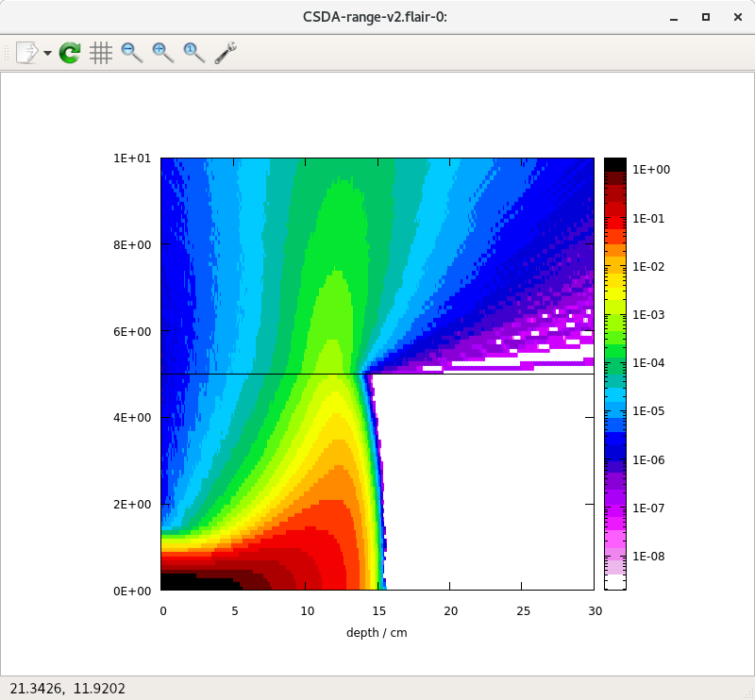Click the white band at colorbar bottom
Viewport: 755px width, 700px height.
[615, 582]
